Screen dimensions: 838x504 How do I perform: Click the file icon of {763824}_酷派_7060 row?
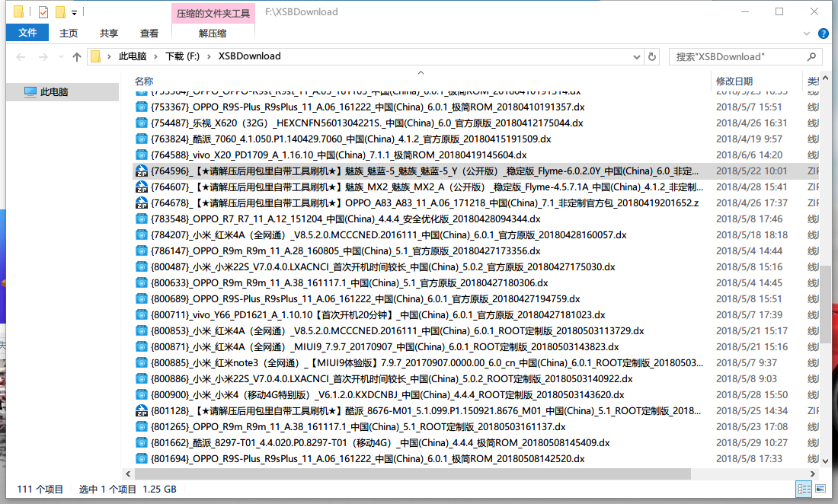coord(142,139)
